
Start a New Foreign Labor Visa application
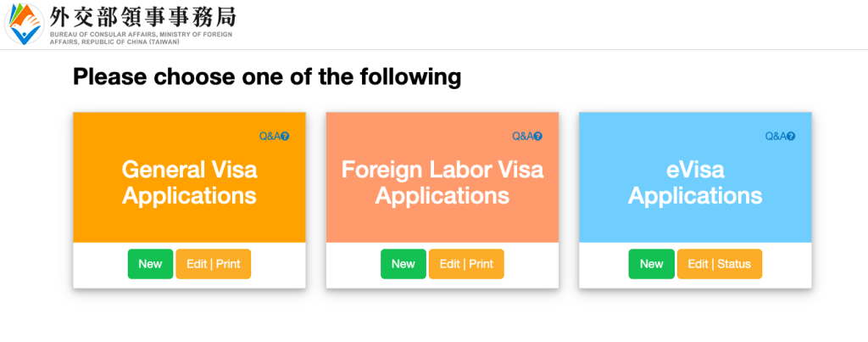403,264
